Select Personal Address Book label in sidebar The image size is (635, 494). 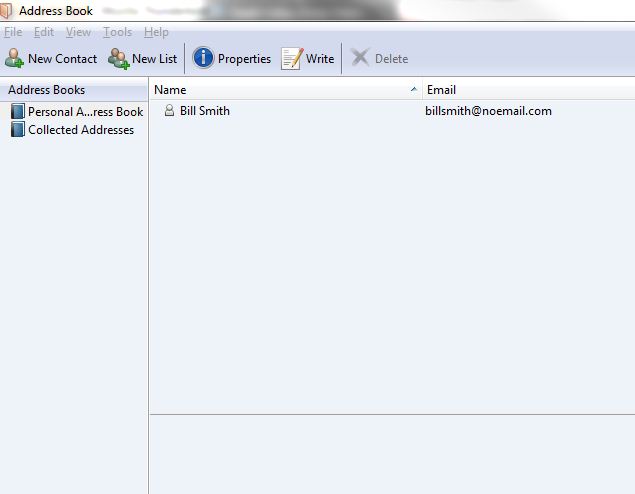85,112
